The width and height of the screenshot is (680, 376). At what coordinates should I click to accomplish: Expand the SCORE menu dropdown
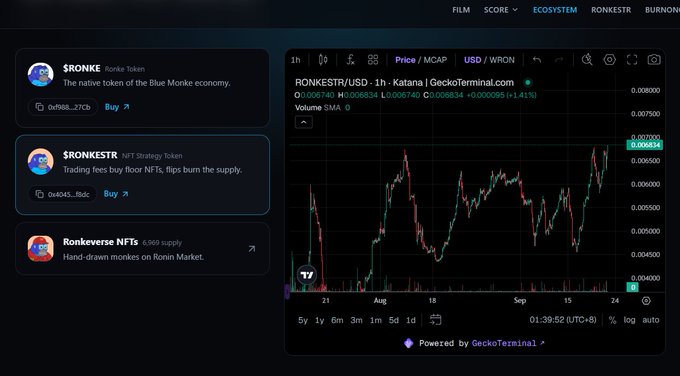(x=500, y=10)
